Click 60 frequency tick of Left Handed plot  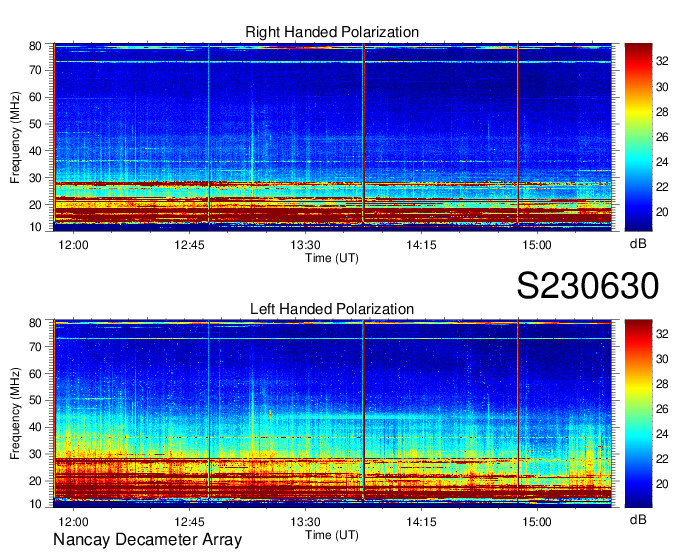tap(35, 374)
